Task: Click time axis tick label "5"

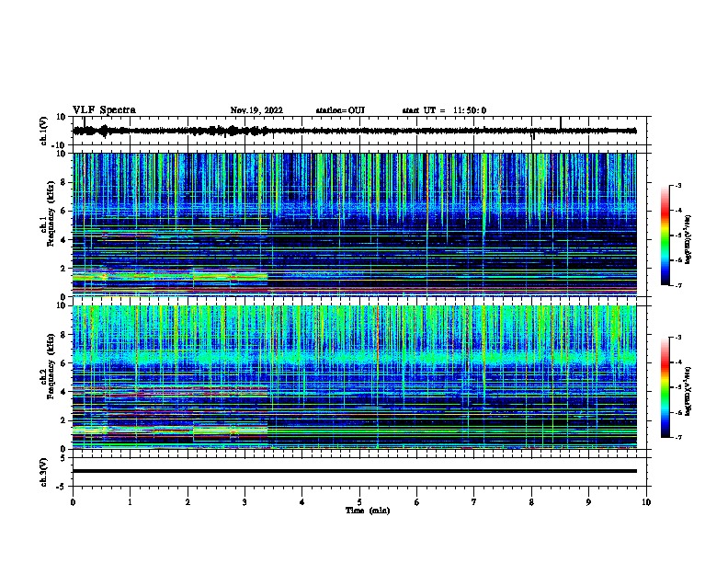Action: click(x=359, y=502)
